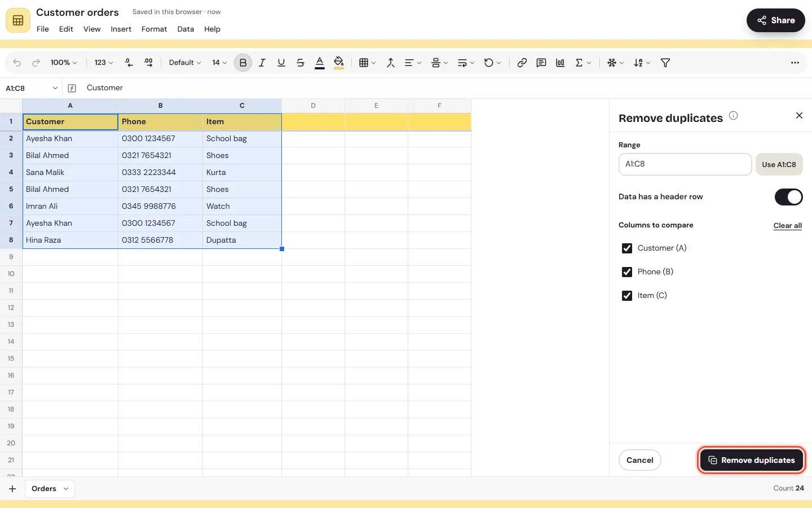Click the info icon beside Remove duplicates

(x=733, y=115)
